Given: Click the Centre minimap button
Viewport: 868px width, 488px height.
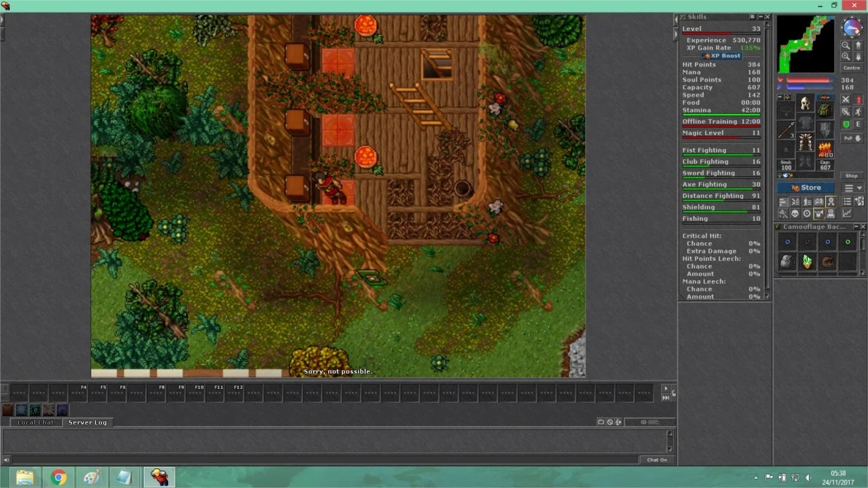Looking at the screenshot, I should (852, 68).
